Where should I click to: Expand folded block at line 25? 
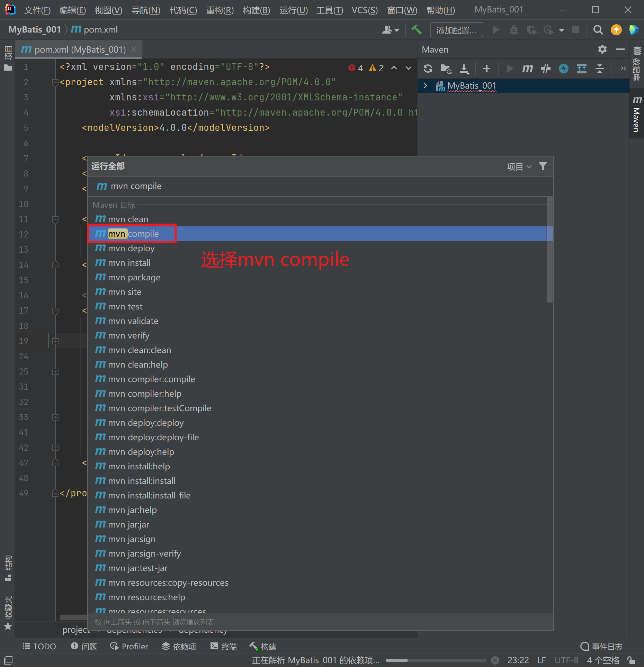pos(55,372)
